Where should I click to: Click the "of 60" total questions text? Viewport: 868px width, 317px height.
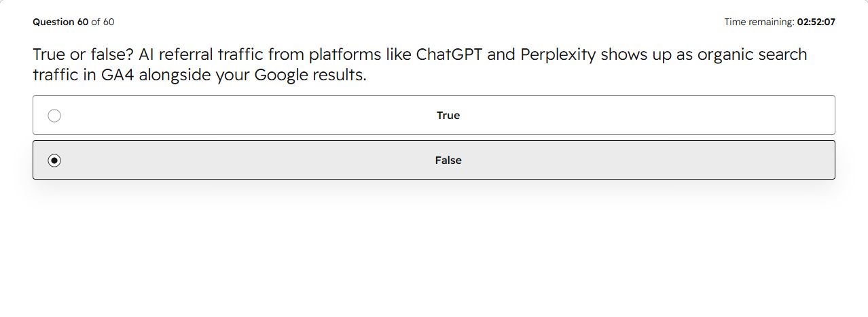pos(103,22)
